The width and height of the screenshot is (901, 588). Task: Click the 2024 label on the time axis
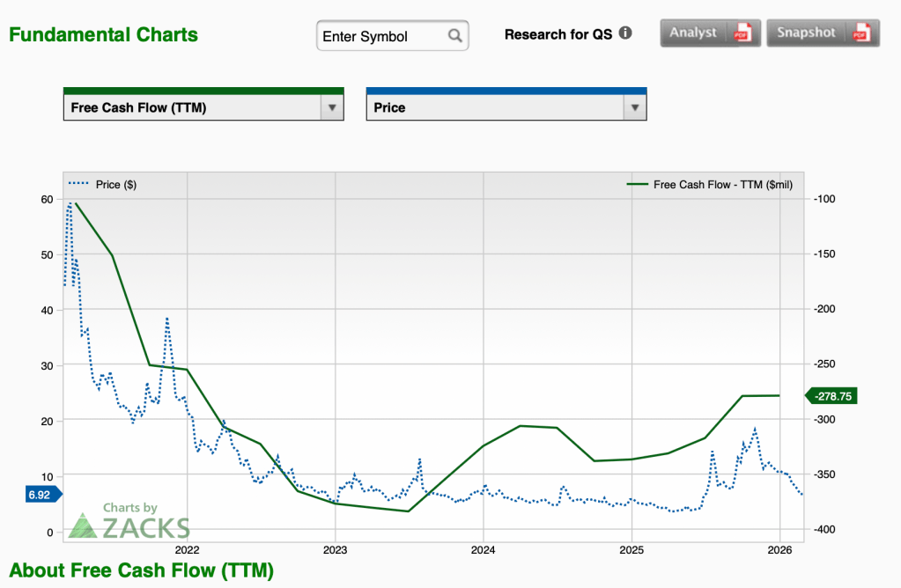pyautogui.click(x=483, y=548)
